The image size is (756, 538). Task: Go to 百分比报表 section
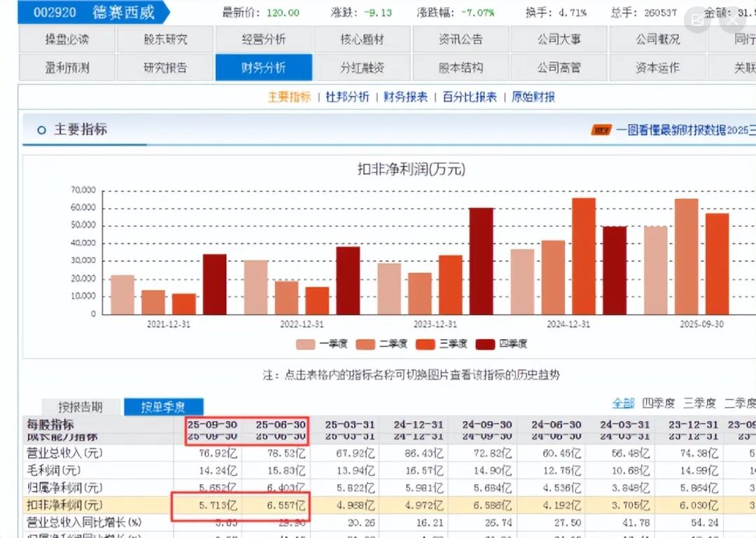470,97
